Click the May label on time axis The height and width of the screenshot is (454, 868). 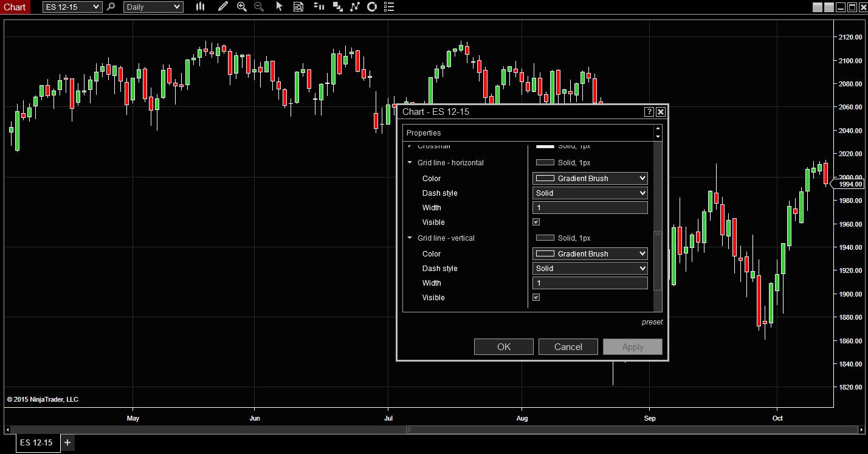(x=133, y=418)
